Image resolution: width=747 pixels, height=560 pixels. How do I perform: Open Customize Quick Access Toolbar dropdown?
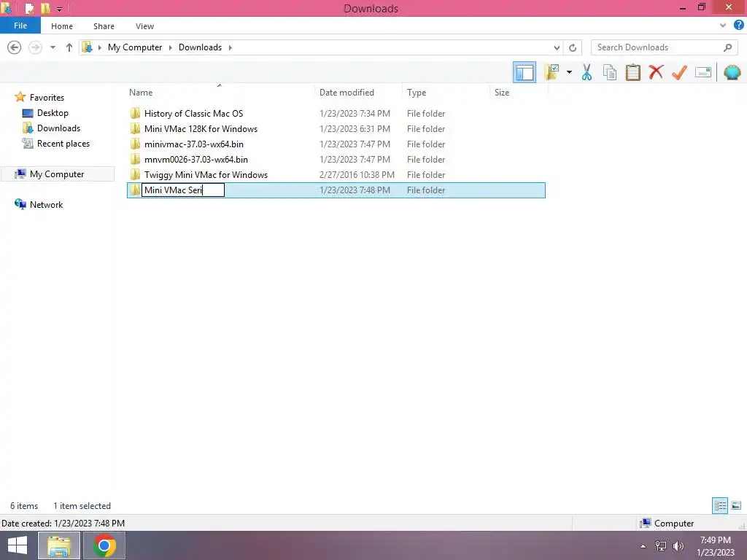coord(59,9)
